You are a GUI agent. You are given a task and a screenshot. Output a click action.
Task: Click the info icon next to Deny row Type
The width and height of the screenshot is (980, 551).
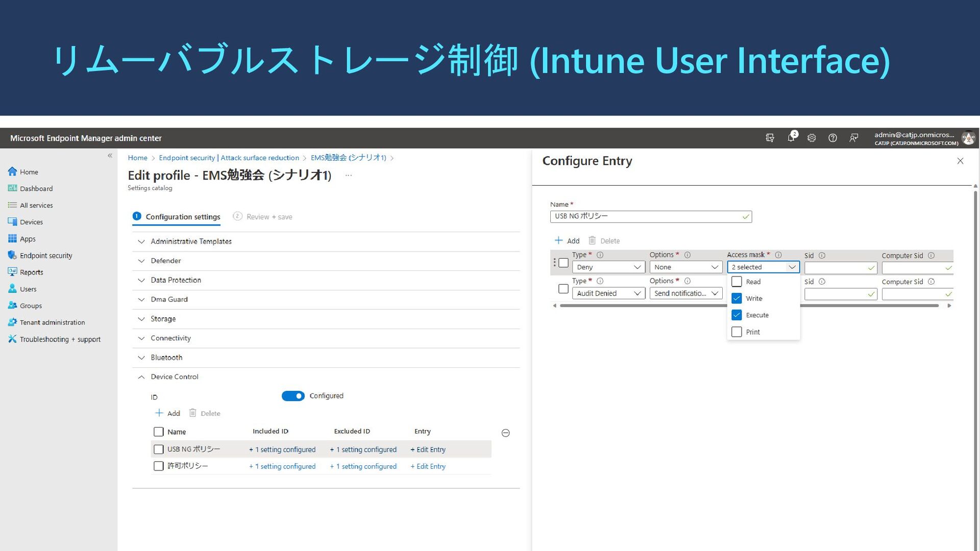[x=600, y=255]
